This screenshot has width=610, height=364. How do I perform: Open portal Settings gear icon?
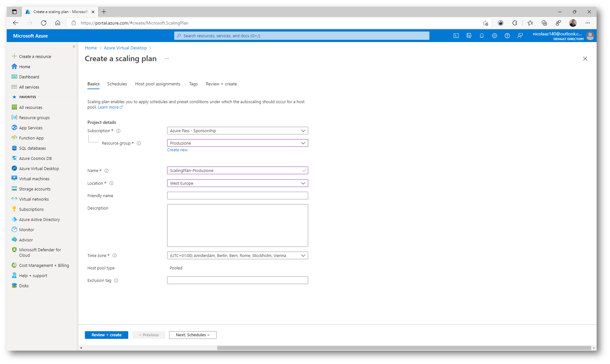coord(494,36)
